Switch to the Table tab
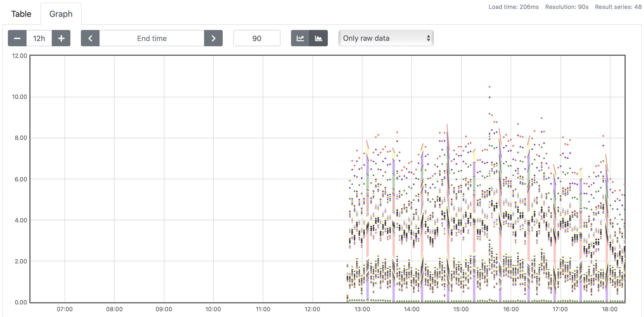 (x=21, y=14)
